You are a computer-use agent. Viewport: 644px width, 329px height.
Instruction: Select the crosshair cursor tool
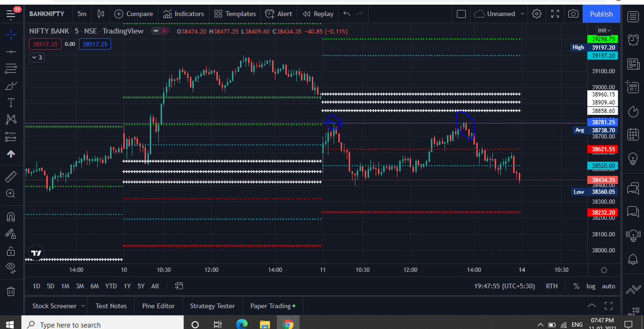click(10, 34)
